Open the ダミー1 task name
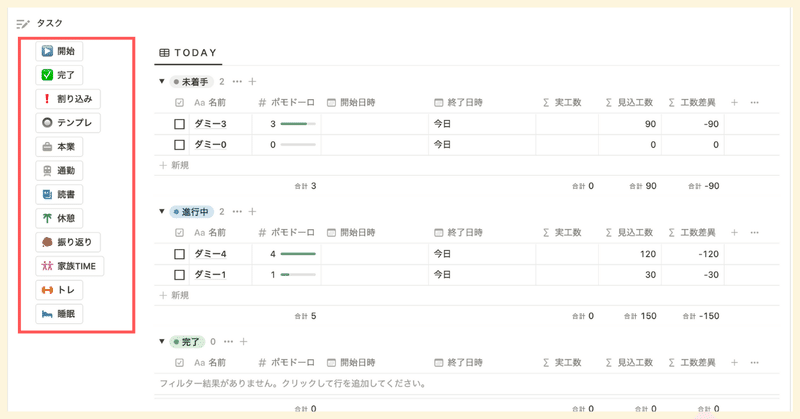 coord(210,275)
